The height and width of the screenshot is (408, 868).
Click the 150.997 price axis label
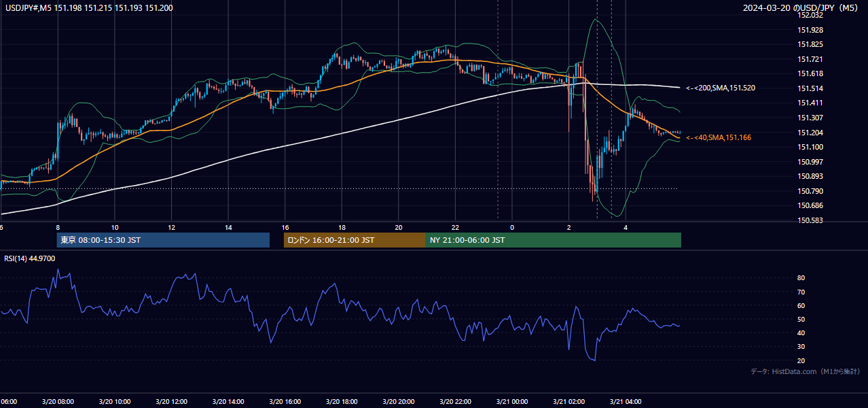click(x=810, y=162)
